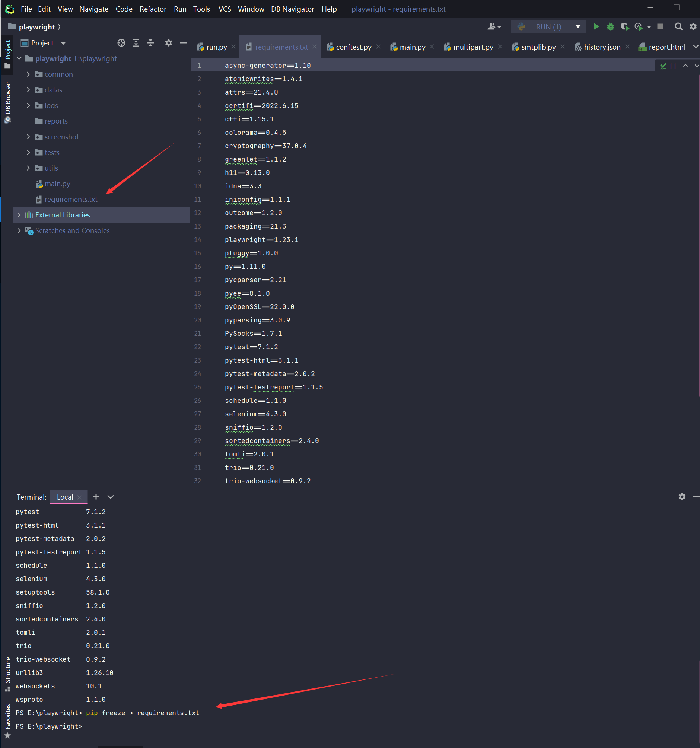Add a new terminal session tab
Screen dimensions: 700x748
coord(96,497)
